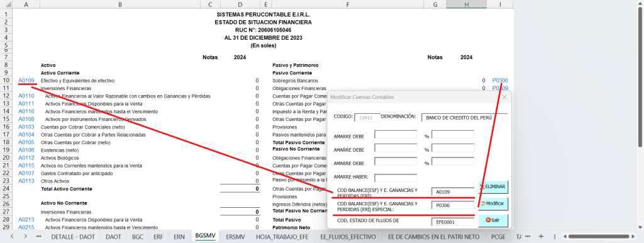The image size is (644, 243).
Task: Select cell 'Sobregiros Bancarios'
Action: (296, 81)
